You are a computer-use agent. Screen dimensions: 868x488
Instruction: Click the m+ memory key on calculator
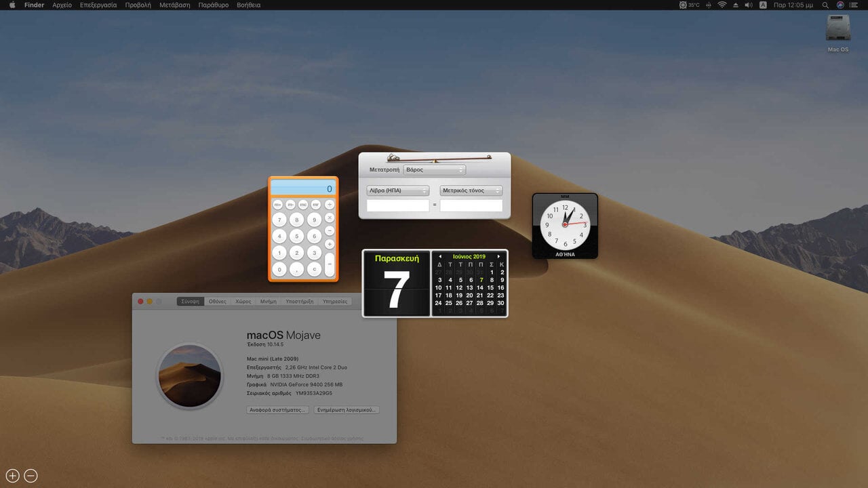(278, 205)
